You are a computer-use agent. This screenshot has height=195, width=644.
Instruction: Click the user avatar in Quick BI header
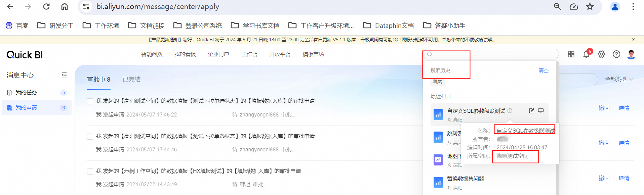tap(631, 54)
